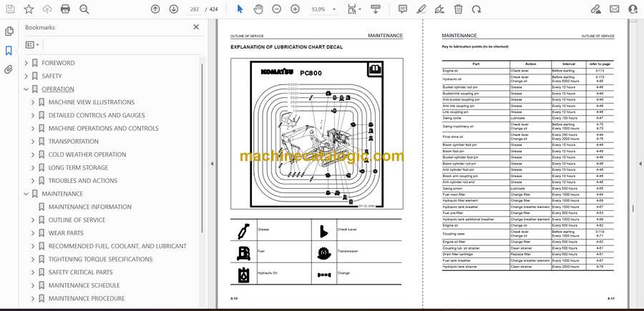
Task: Go to previous page with up arrow
Action: [155, 9]
